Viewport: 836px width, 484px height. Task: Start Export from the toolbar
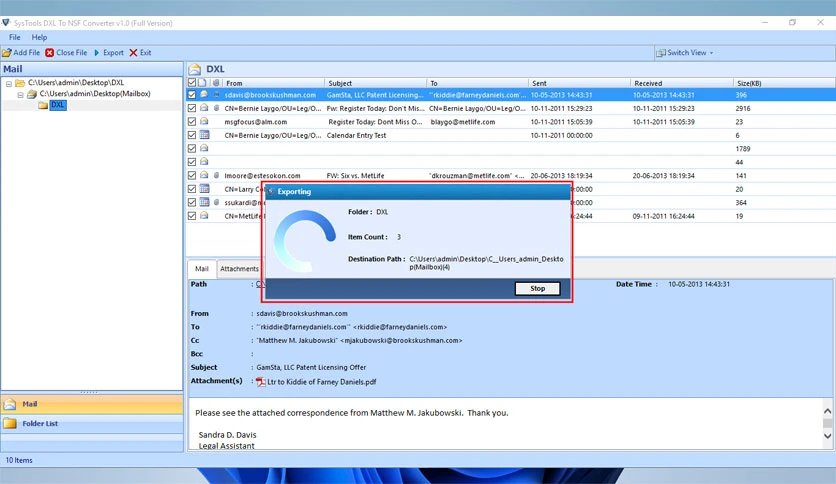(x=109, y=53)
